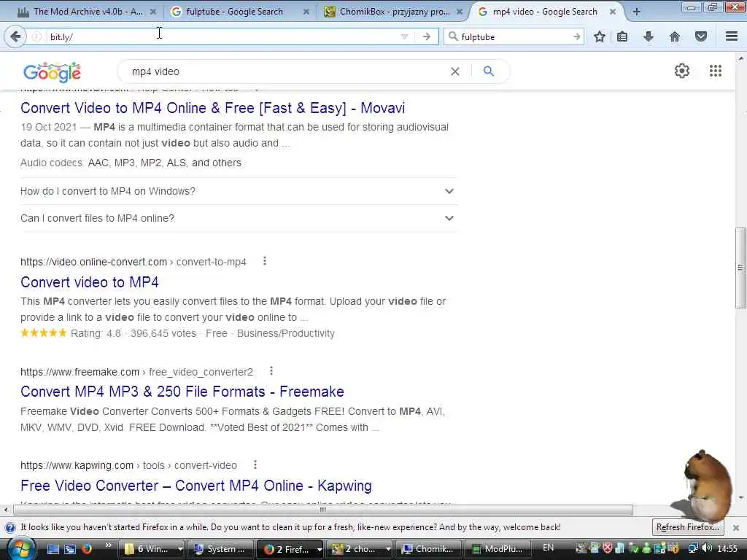The height and width of the screenshot is (560, 747).
Task: Open the Kapwing Free Video Converter link
Action: [x=196, y=486]
